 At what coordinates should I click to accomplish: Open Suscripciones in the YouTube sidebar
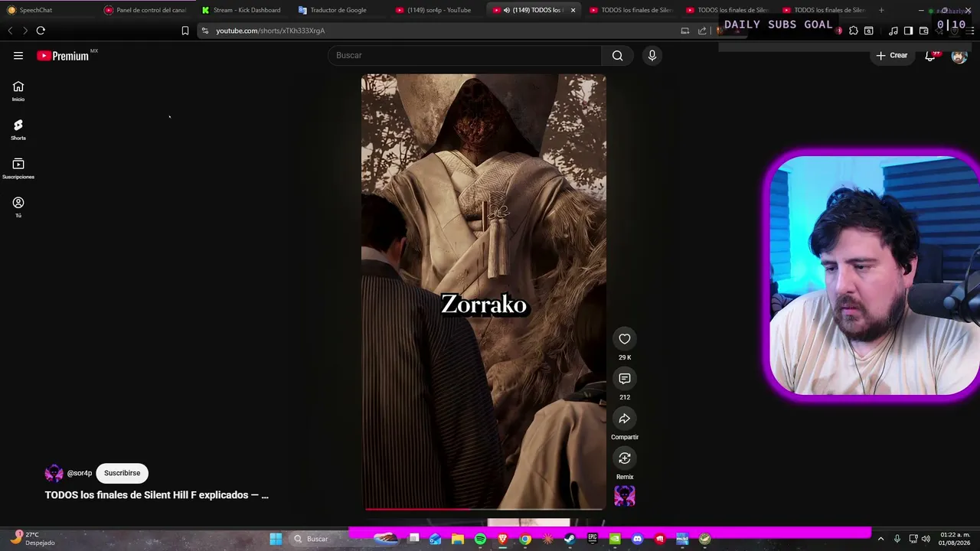(18, 168)
